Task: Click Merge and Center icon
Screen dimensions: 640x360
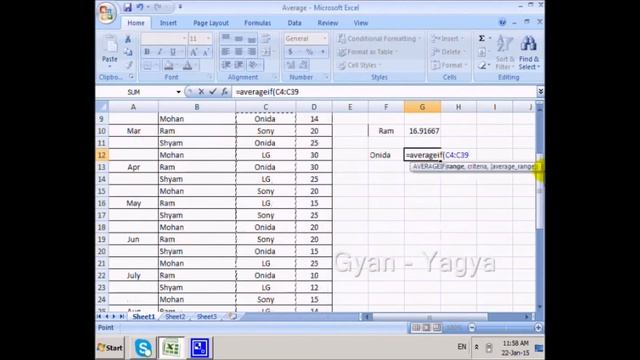Action: [x=266, y=52]
